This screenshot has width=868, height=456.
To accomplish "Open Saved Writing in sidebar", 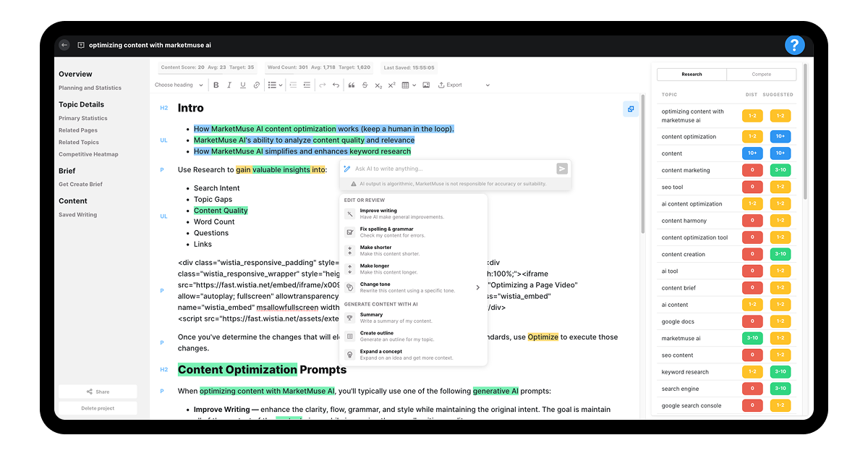I will point(77,214).
